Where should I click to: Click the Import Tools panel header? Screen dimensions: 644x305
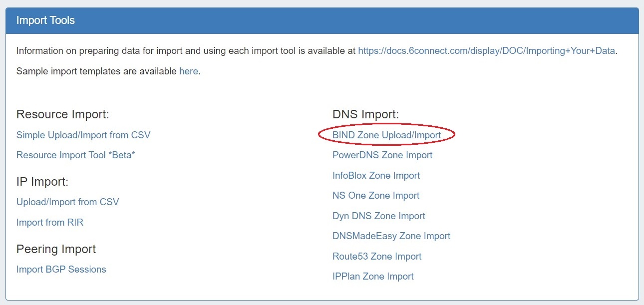click(x=322, y=20)
